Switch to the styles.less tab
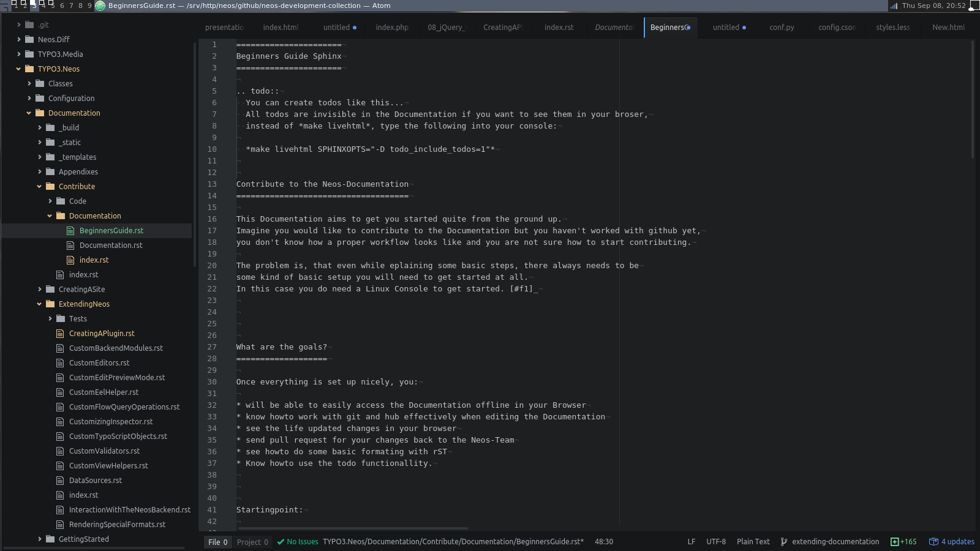 pyautogui.click(x=892, y=28)
